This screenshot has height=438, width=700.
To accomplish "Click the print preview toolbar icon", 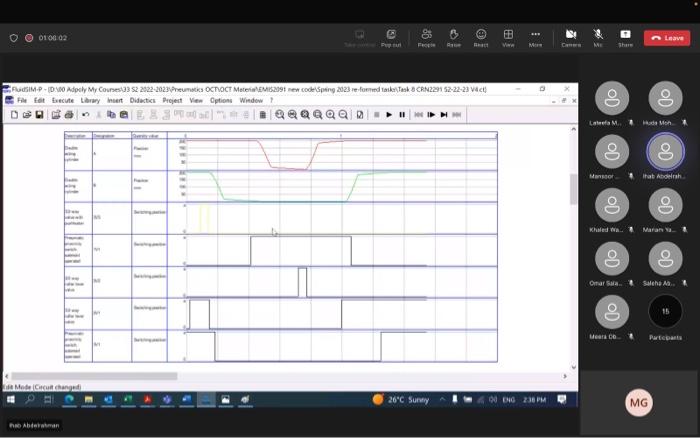I will (x=56, y=115).
